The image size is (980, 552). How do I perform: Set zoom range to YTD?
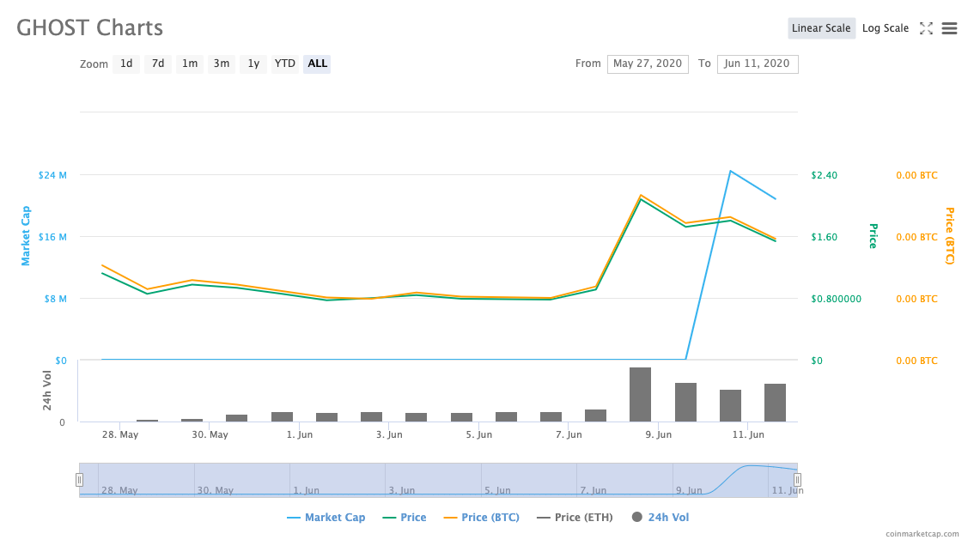285,64
